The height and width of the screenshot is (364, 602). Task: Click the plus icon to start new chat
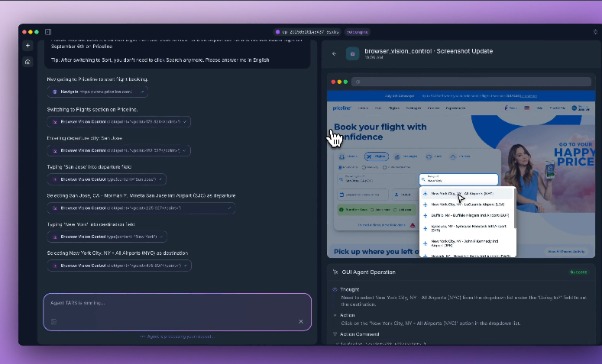[x=28, y=46]
